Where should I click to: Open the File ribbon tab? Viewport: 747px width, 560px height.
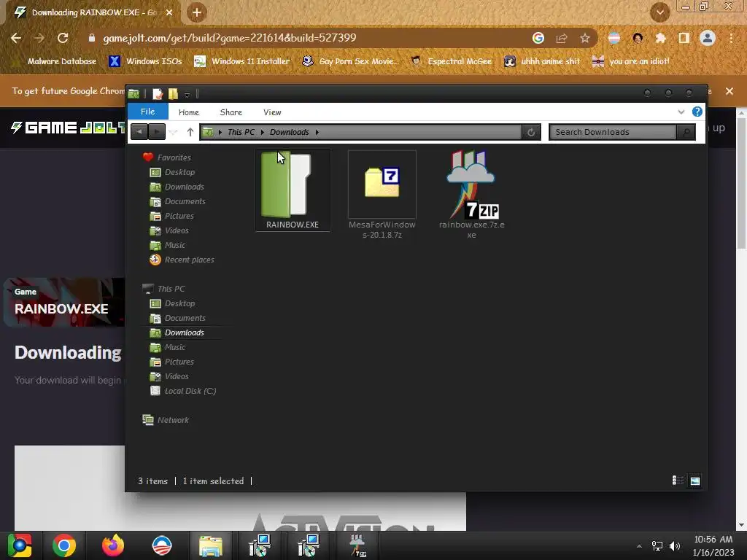147,112
